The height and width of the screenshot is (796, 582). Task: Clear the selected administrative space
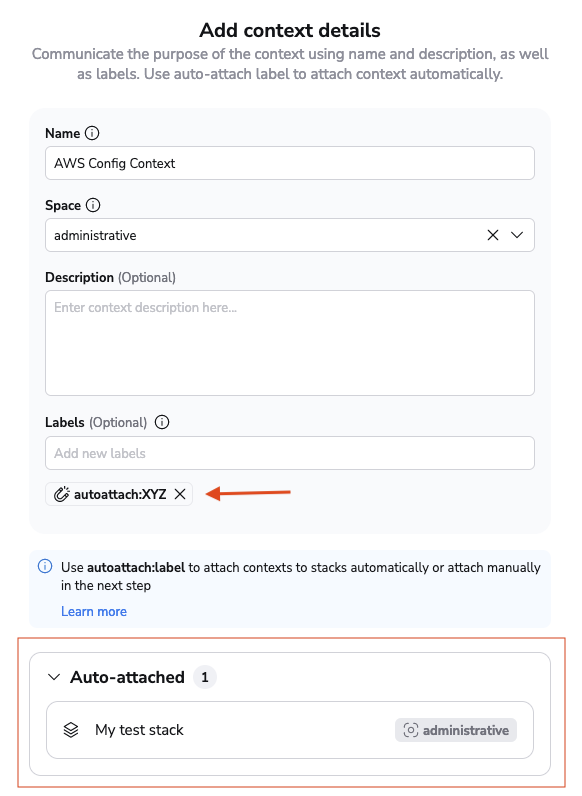tap(493, 235)
